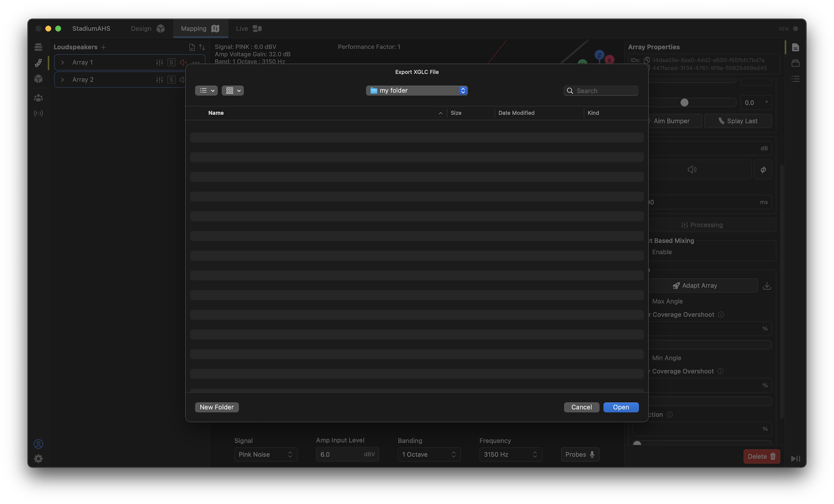This screenshot has height=504, width=834.
Task: Click the broadcast signal icon in sidebar
Action: (38, 113)
